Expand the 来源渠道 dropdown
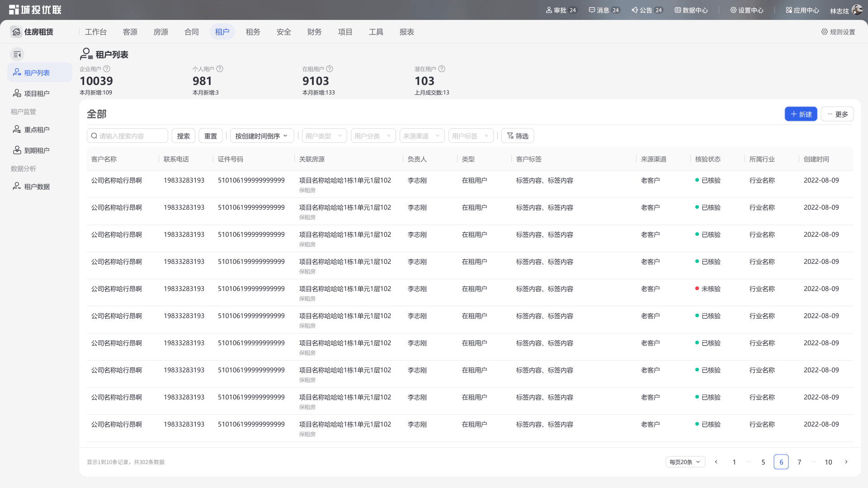 [x=422, y=136]
